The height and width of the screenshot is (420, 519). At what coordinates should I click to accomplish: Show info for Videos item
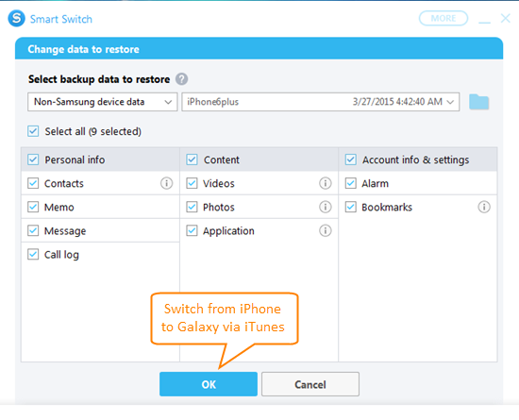[x=326, y=183]
